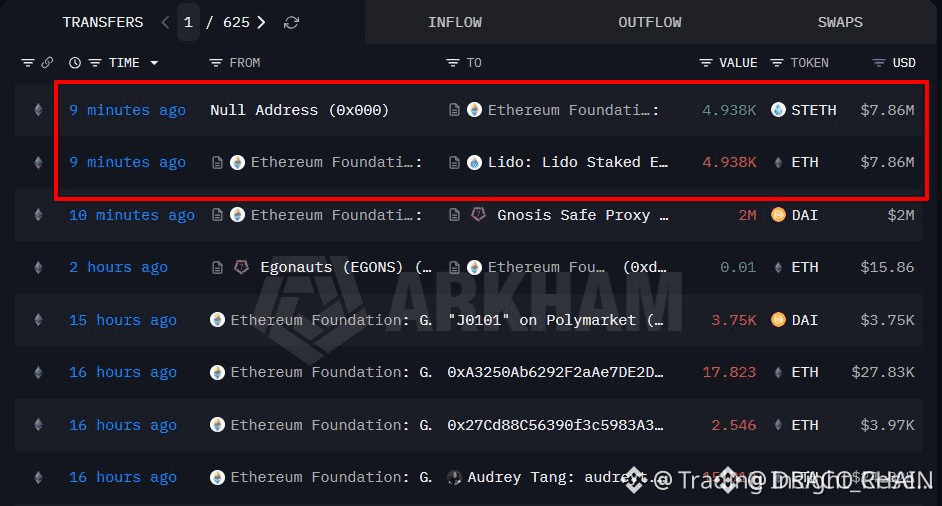942x506 pixels.
Task: Click the $7.86M USD value of the STETH row
Action: (x=887, y=110)
